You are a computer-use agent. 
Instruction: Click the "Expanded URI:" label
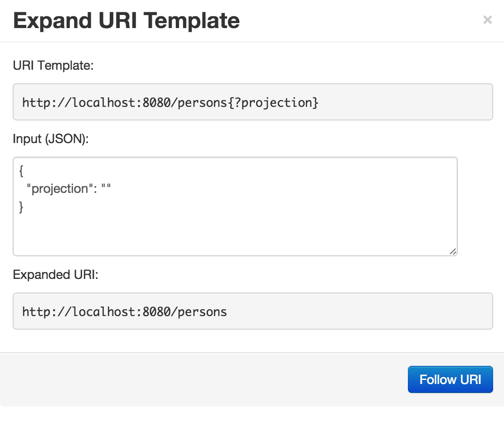click(x=55, y=275)
